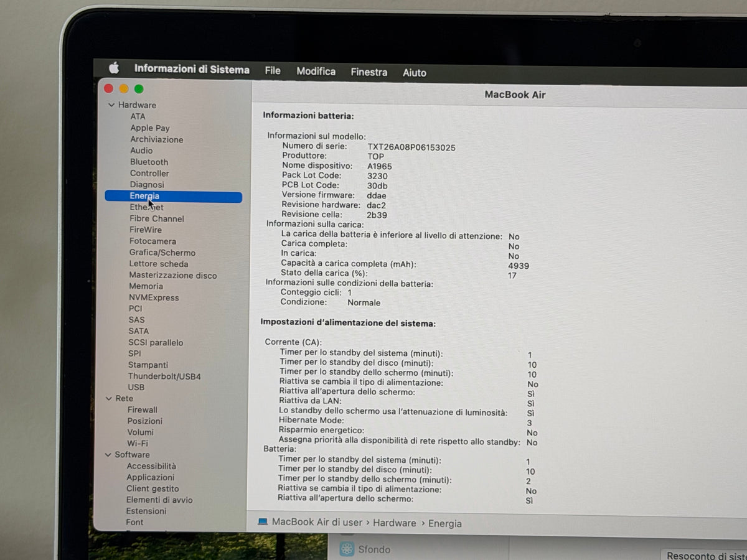Click 'Impostazioni d'alimentazione del sistema:' heading

pyautogui.click(x=348, y=323)
